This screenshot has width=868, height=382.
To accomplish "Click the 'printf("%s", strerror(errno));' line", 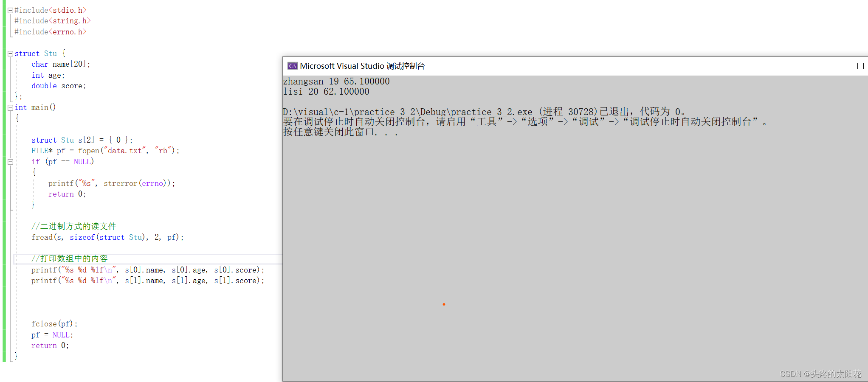I will click(112, 183).
